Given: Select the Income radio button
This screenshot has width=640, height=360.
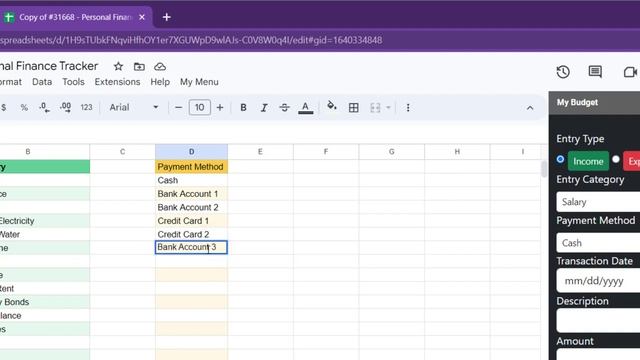Looking at the screenshot, I should (560, 159).
